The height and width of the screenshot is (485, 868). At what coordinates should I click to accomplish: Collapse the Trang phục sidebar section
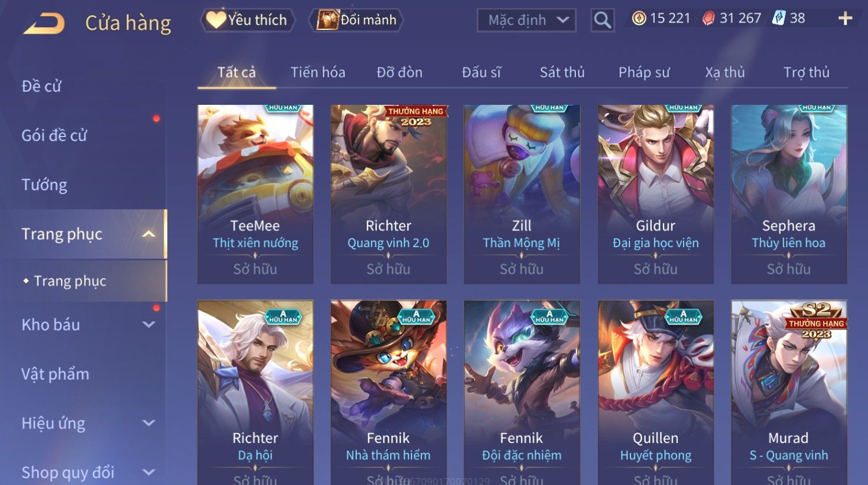click(x=149, y=234)
